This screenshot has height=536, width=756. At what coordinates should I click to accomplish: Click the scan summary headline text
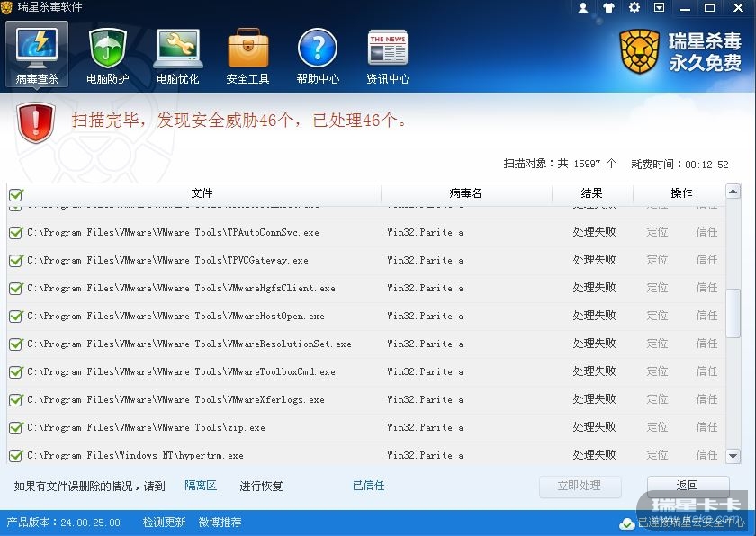[x=239, y=121]
